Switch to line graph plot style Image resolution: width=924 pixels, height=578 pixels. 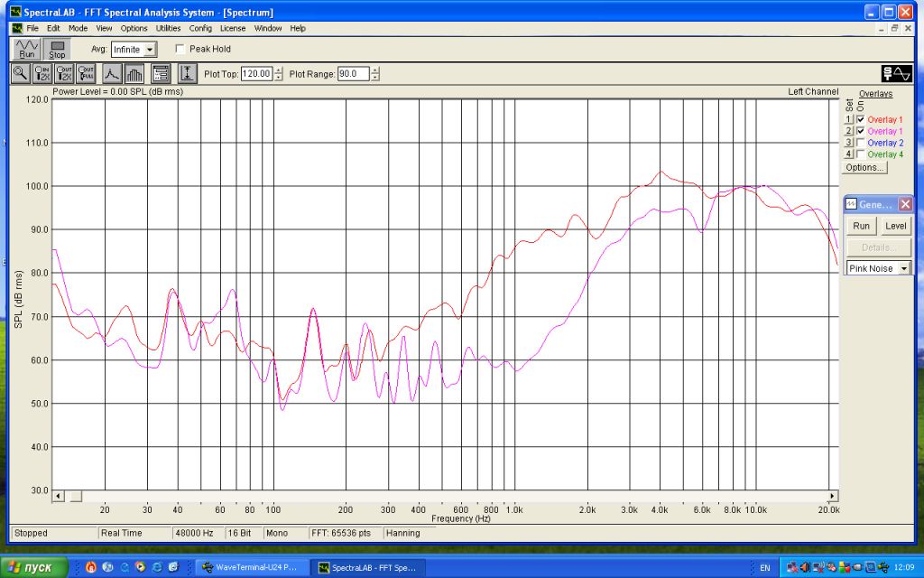click(x=112, y=74)
